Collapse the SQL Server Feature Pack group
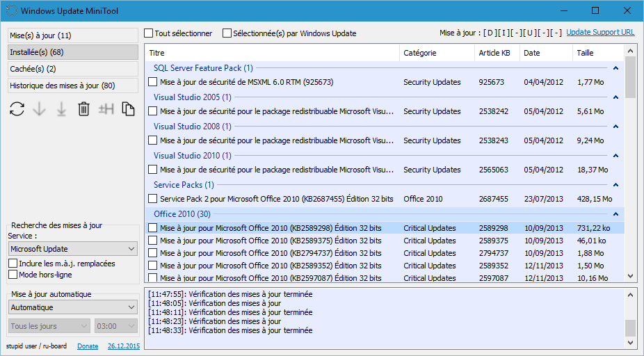The image size is (644, 356). point(615,68)
